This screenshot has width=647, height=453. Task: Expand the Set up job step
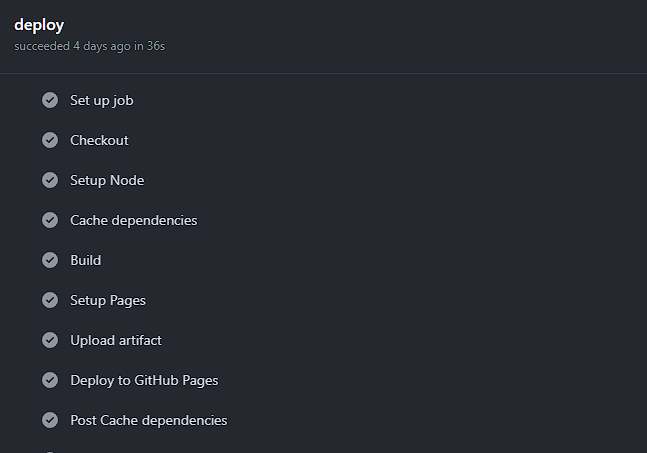(x=101, y=100)
